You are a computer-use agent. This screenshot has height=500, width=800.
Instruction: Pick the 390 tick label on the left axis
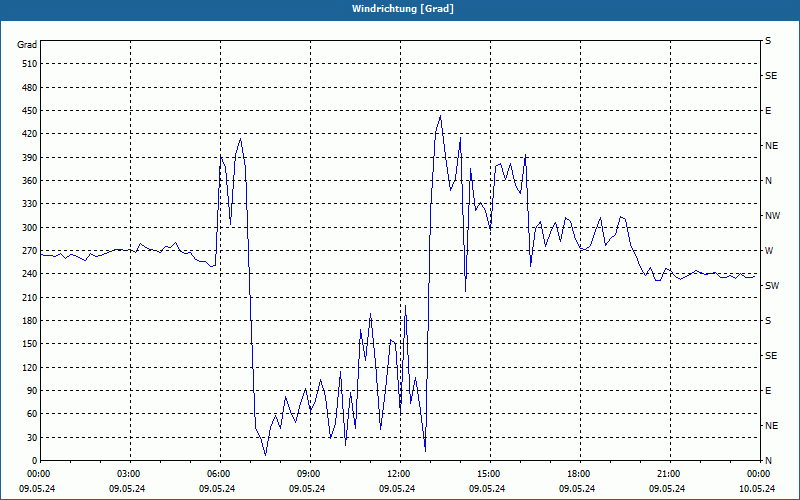tap(30, 158)
